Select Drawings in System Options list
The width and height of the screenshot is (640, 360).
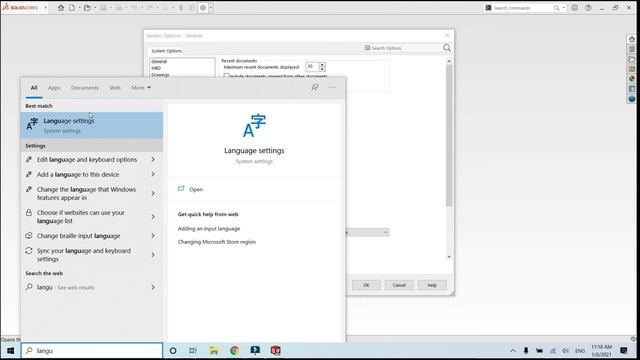click(160, 75)
